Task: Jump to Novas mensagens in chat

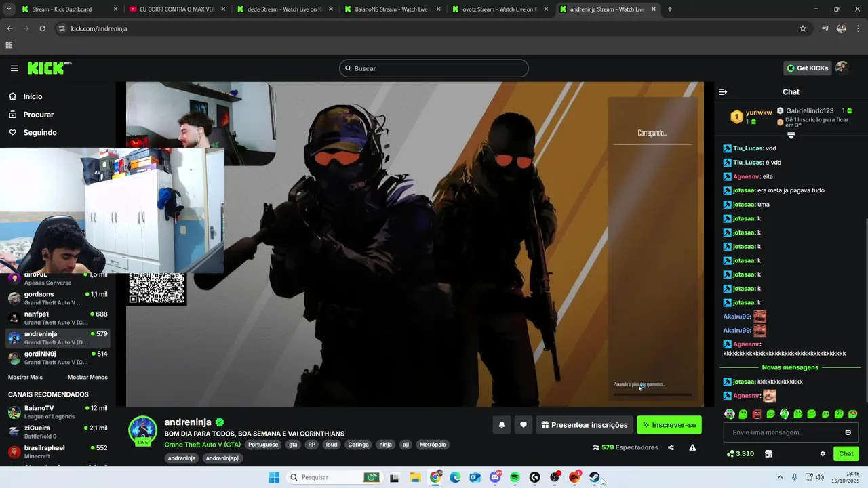Action: [x=790, y=367]
